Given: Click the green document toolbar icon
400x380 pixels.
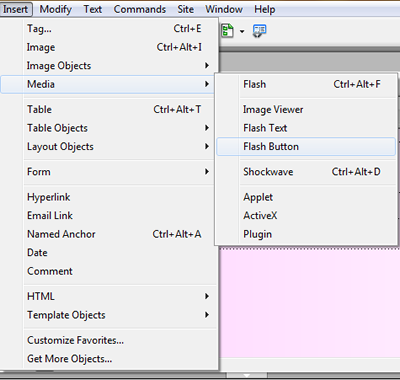Looking at the screenshot, I should click(x=227, y=31).
